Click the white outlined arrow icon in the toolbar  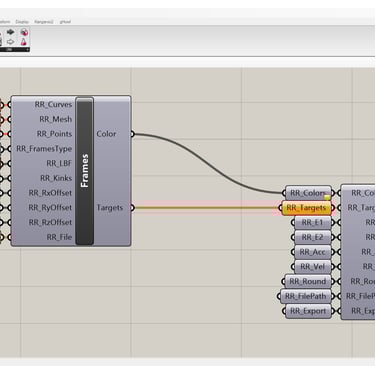click(10, 42)
